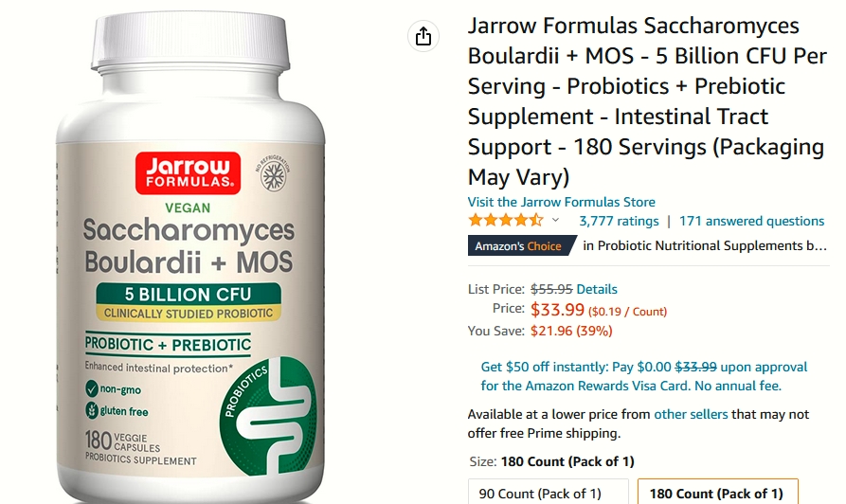
Task: Open list price Details link
Action: point(597,289)
